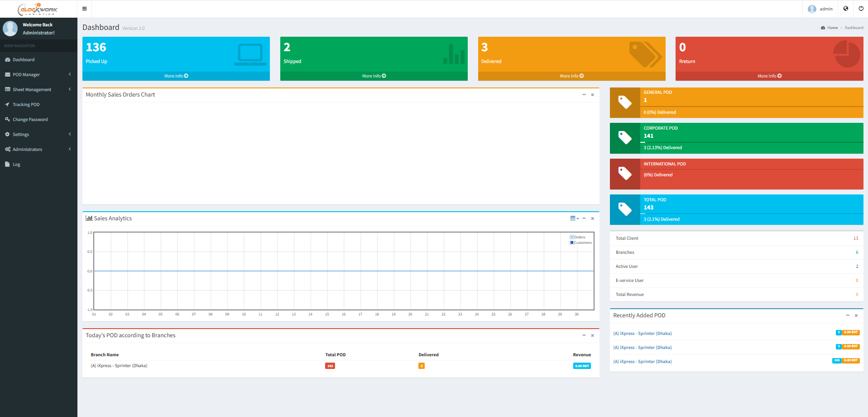Open the date range calendar in Sales Analytics
Viewport: 868px width, 417px height.
click(574, 218)
